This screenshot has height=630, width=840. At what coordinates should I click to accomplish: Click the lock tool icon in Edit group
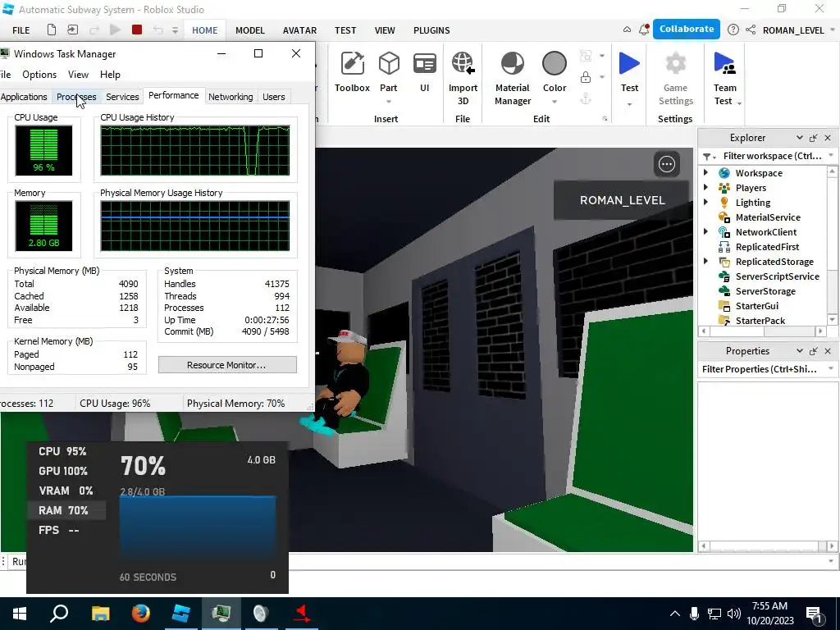click(586, 77)
